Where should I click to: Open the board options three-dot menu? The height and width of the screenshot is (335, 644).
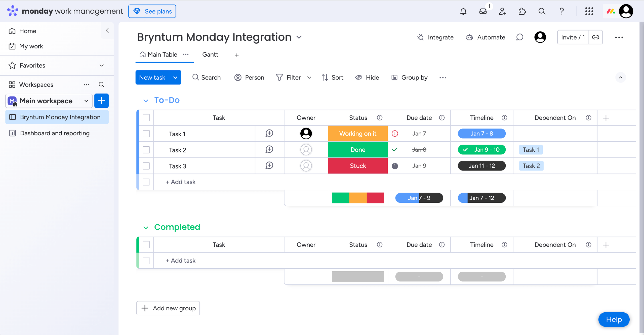point(619,37)
